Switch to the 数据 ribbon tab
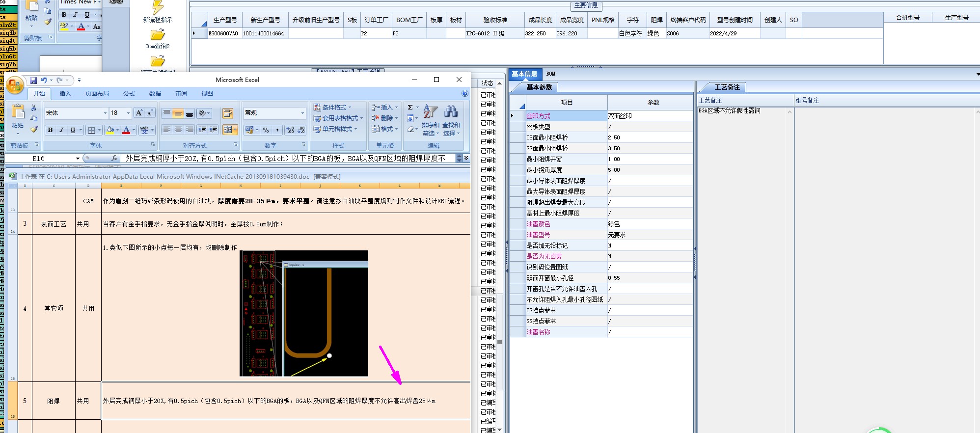Image resolution: width=980 pixels, height=433 pixels. (x=155, y=93)
